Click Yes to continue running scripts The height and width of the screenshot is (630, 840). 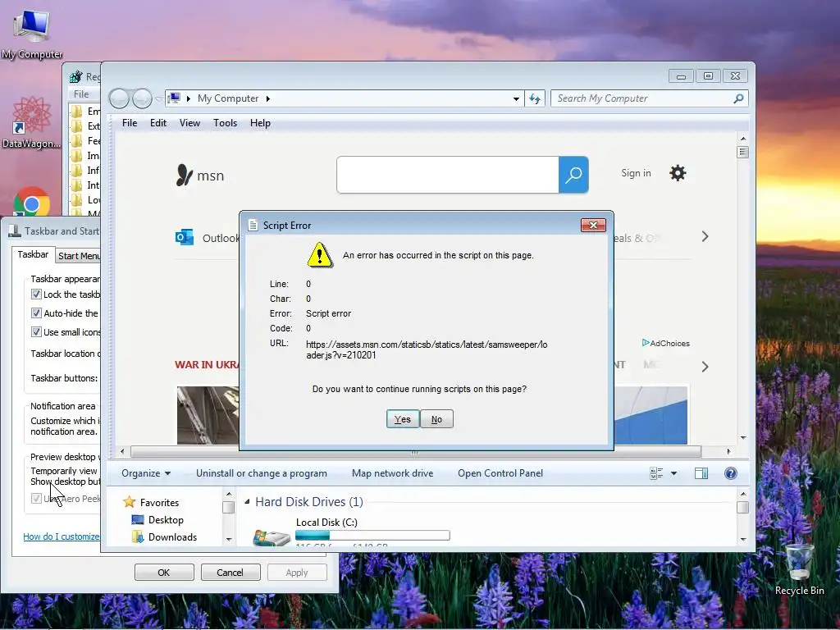[402, 419]
